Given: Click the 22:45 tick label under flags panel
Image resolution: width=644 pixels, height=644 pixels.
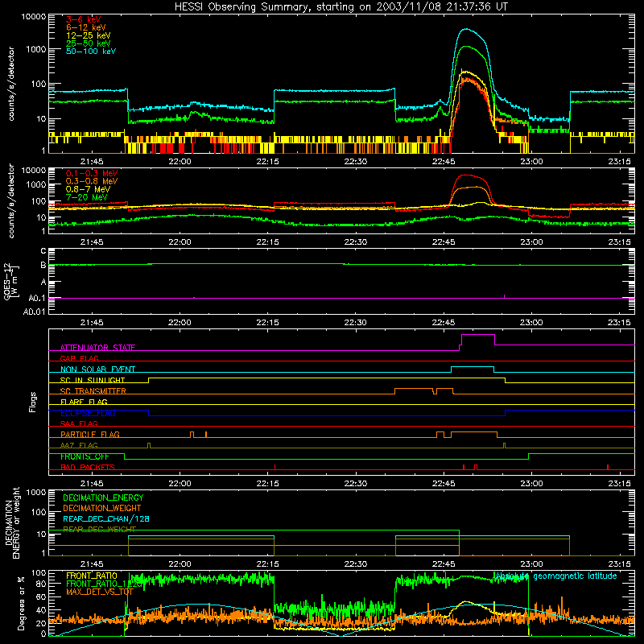Looking at the screenshot, I should click(x=444, y=484).
